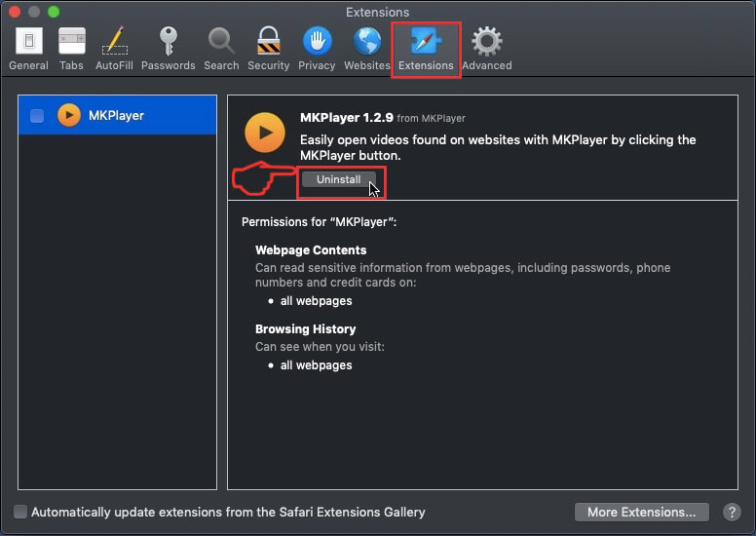
Task: Uninstall the MKPlayer extension
Action: 338,179
